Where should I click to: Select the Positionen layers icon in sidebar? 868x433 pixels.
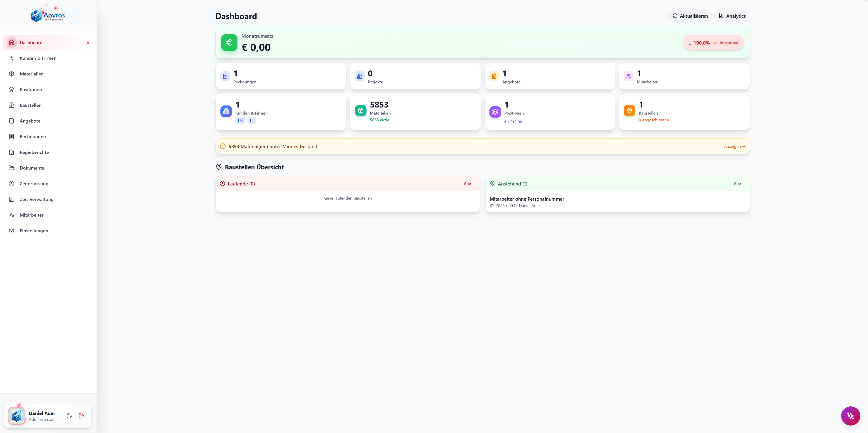(11, 89)
